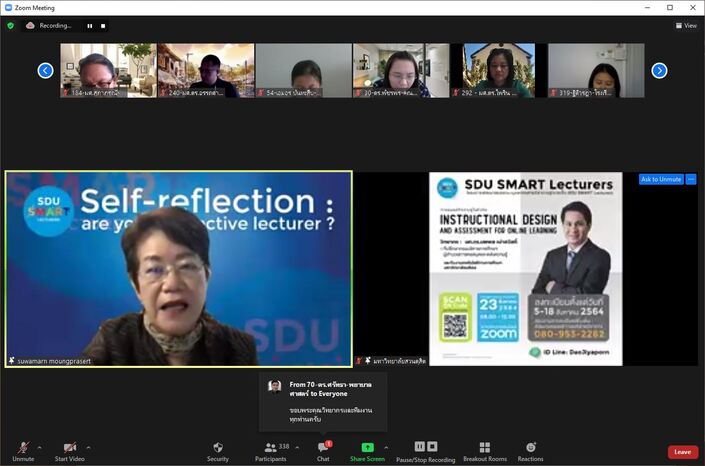The height and width of the screenshot is (466, 705).
Task: Click the pause icon in Pause/Stop Recording
Action: [419, 446]
